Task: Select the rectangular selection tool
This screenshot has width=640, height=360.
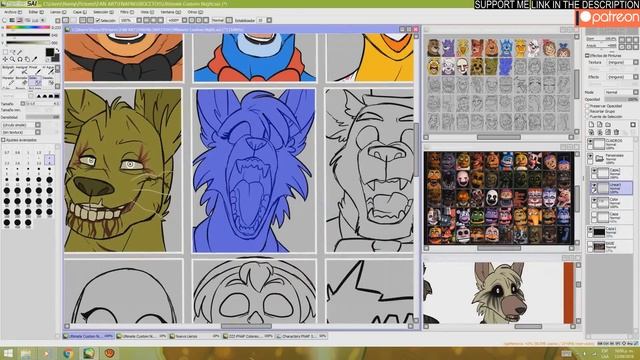Action: click(5, 52)
